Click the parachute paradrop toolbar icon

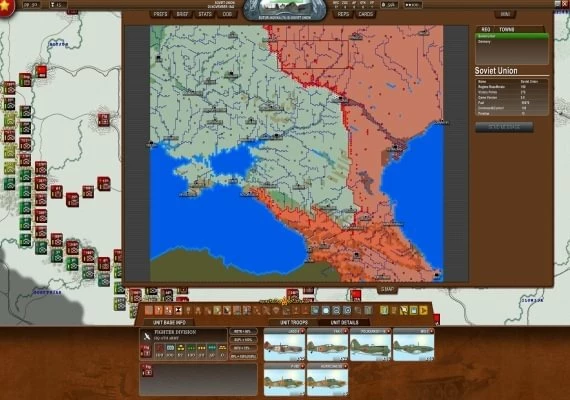[276, 310]
